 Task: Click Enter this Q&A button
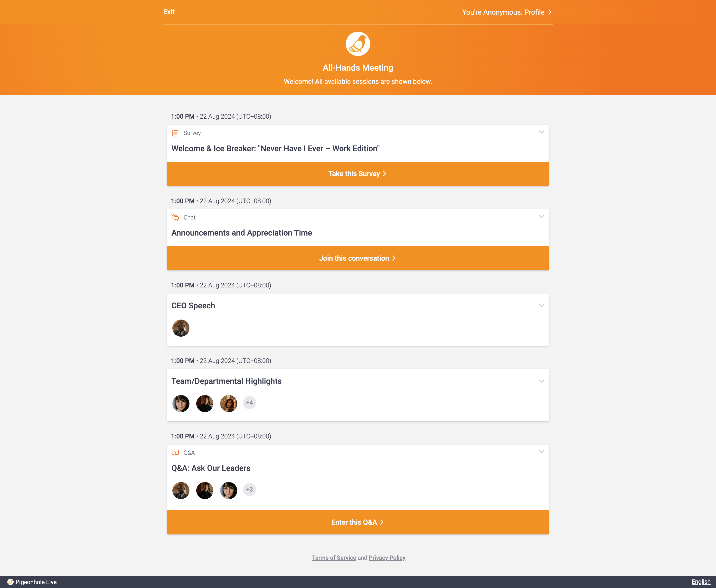[x=358, y=522]
